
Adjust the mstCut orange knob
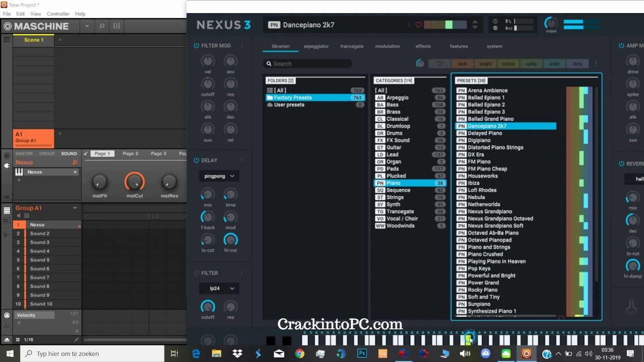(134, 182)
